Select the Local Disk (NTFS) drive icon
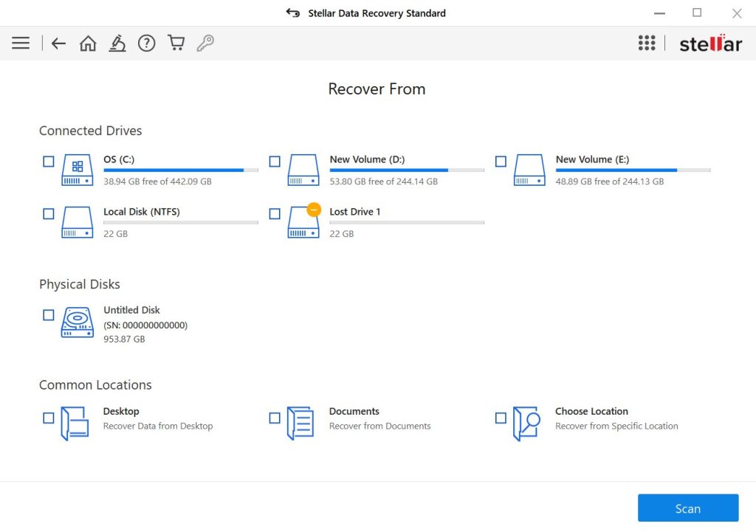756x532 pixels. click(x=77, y=222)
